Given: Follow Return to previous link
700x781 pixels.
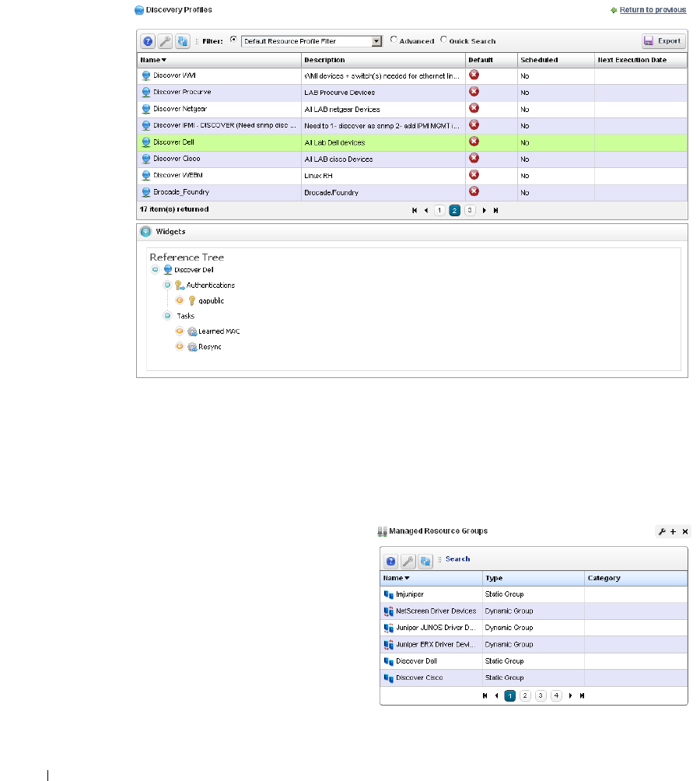Looking at the screenshot, I should click(x=653, y=10).
